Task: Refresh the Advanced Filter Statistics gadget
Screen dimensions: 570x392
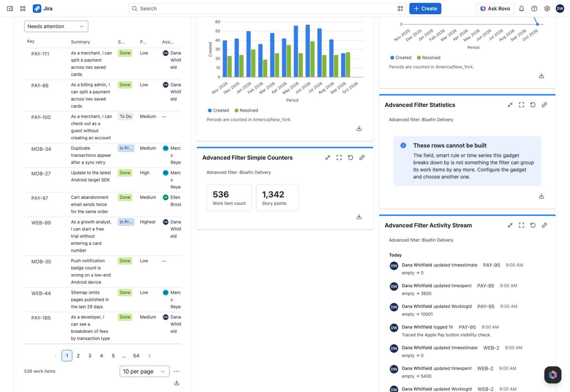Action: (533, 105)
